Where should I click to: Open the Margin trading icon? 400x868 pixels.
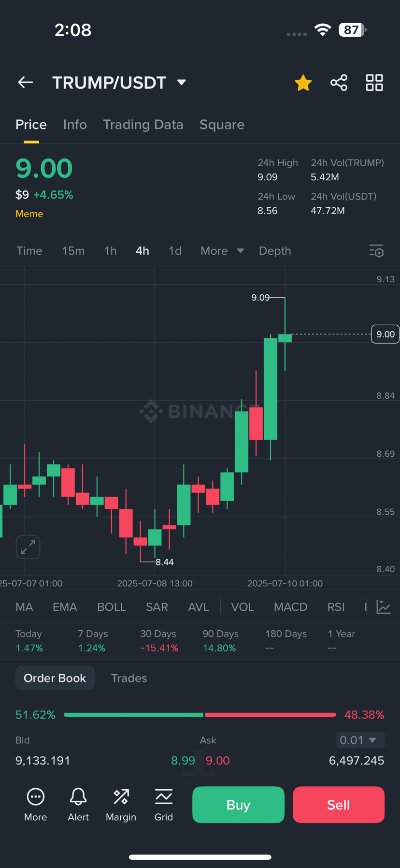click(121, 804)
